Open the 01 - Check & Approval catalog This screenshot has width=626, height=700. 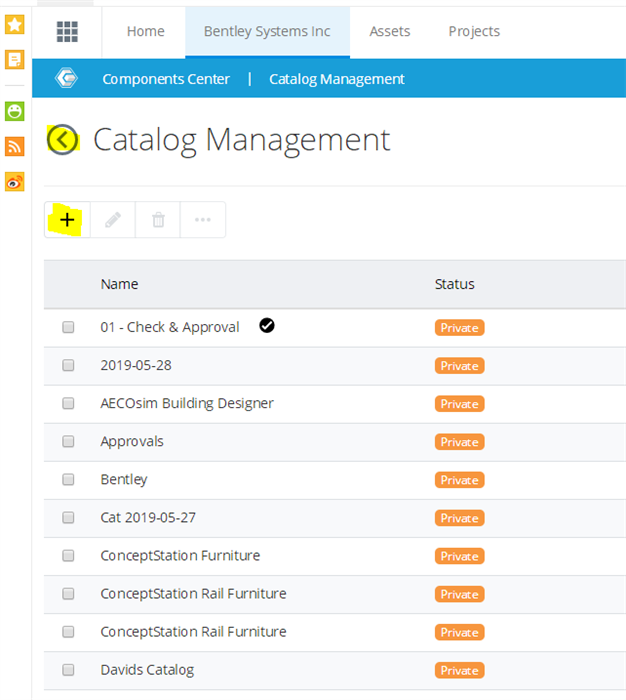pyautogui.click(x=170, y=327)
